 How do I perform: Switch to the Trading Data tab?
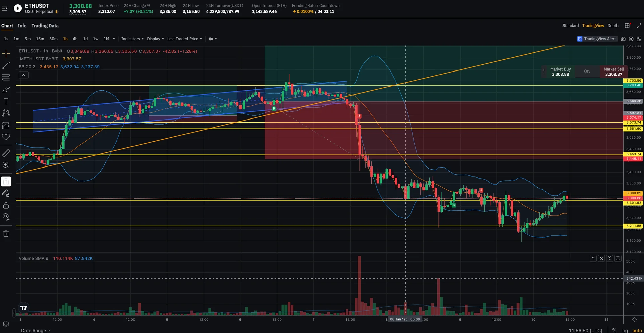[x=45, y=26]
